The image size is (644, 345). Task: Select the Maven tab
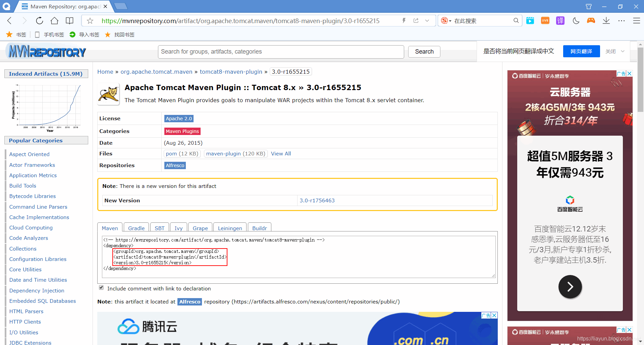pyautogui.click(x=110, y=228)
